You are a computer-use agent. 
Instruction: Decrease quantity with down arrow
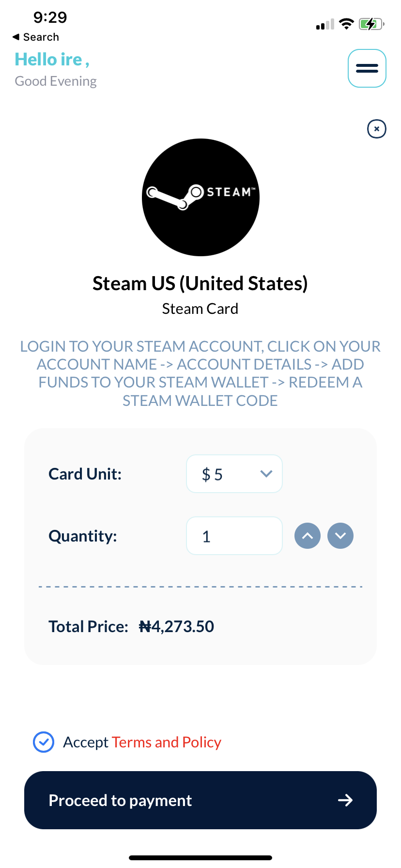click(x=340, y=536)
